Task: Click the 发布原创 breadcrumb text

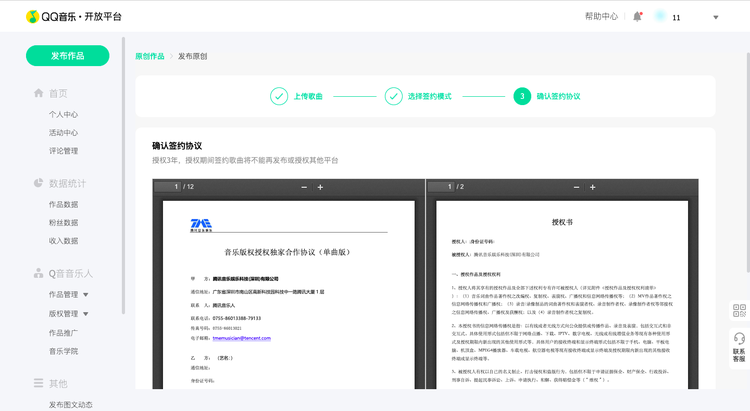Action: (x=192, y=56)
